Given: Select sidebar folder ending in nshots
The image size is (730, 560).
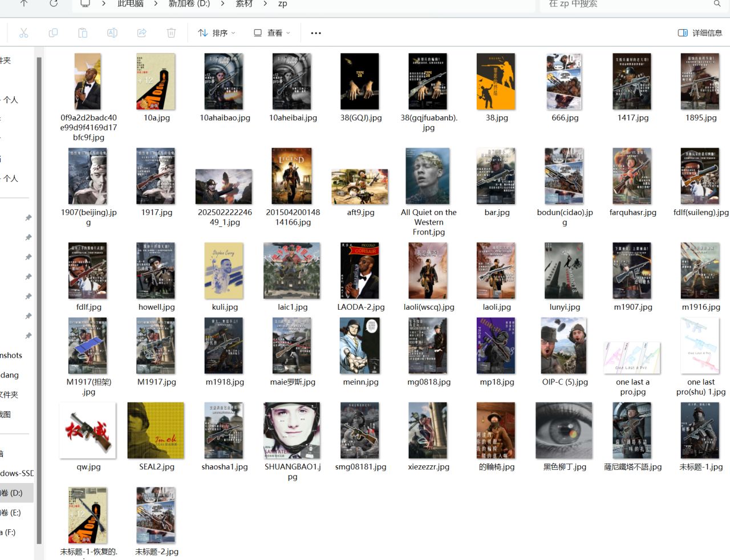Looking at the screenshot, I should click(x=16, y=355).
